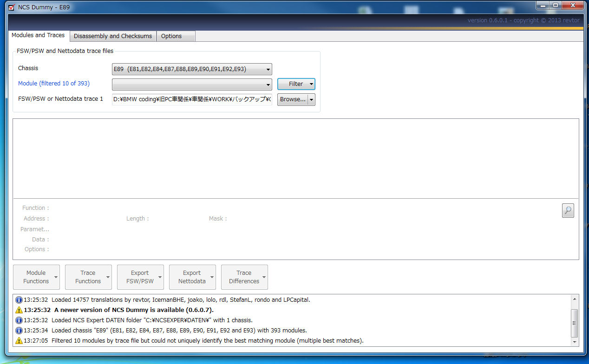Image resolution: width=589 pixels, height=364 pixels.
Task: Open the Trace Differences menu button
Action: [244, 277]
